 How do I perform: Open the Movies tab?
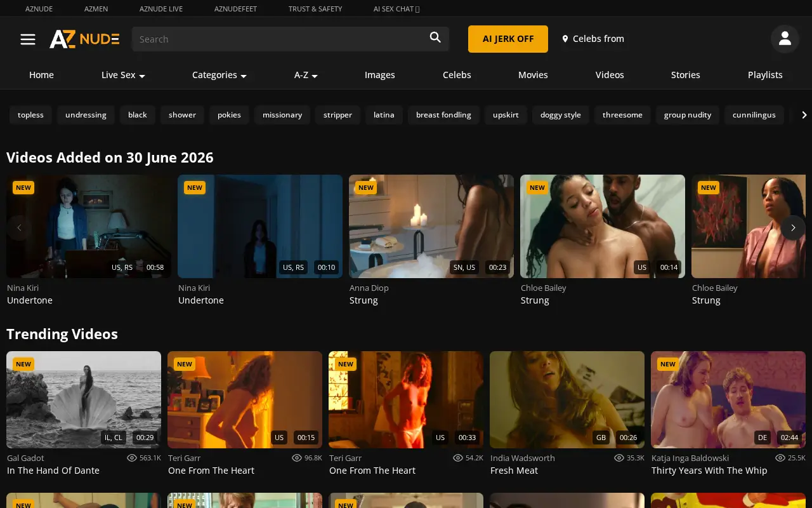pos(533,75)
